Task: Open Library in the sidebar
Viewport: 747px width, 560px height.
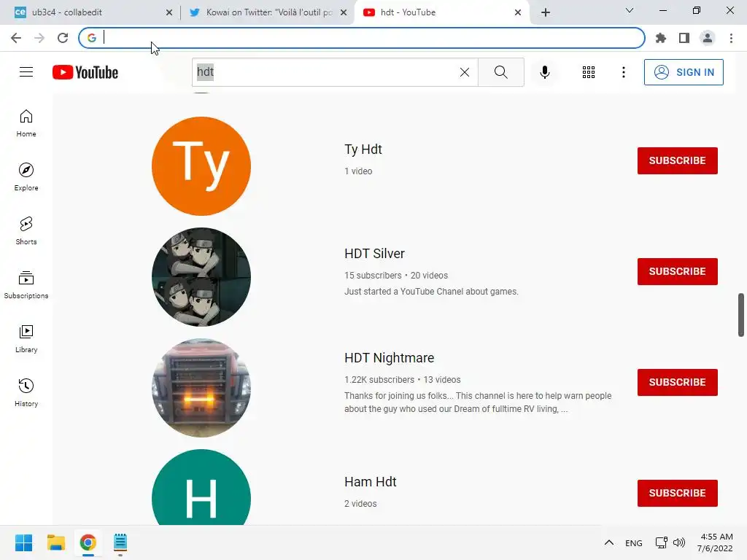Action: tap(26, 338)
